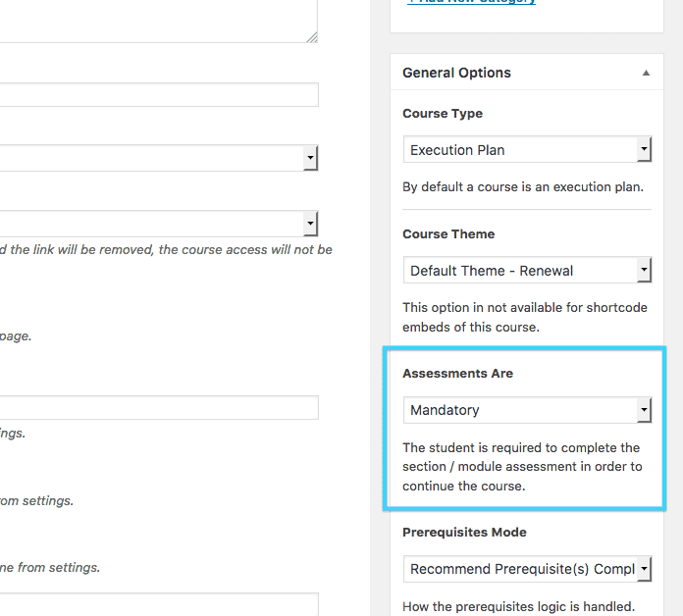Screen dimensions: 683x616
Task: Click the Mandatory dropdown arrow
Action: pyautogui.click(x=644, y=410)
